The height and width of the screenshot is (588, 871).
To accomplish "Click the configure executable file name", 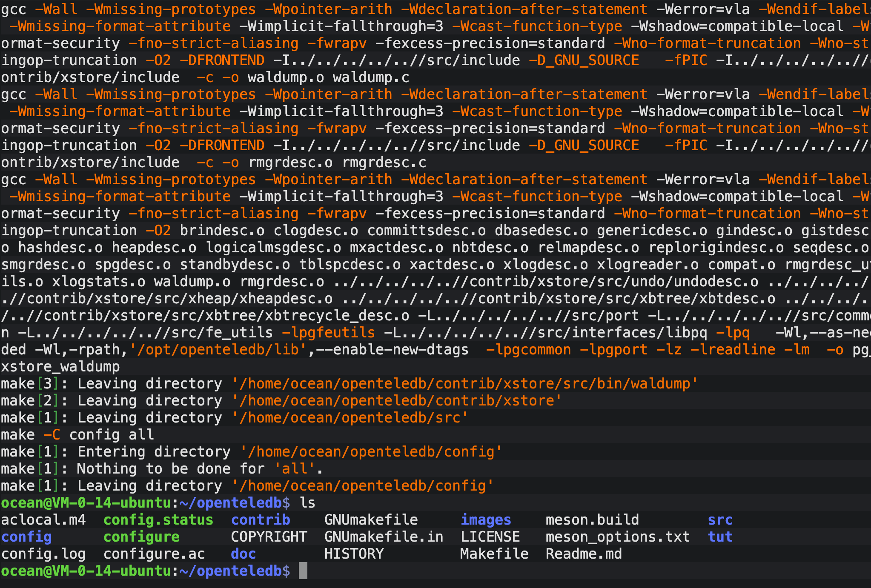I will click(141, 537).
